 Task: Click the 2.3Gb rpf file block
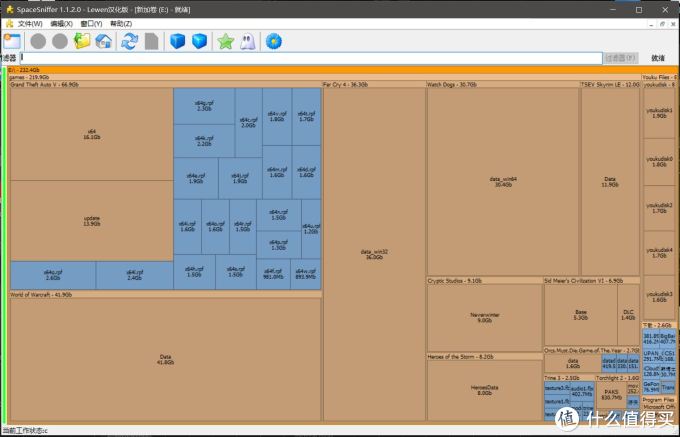pyautogui.click(x=204, y=106)
